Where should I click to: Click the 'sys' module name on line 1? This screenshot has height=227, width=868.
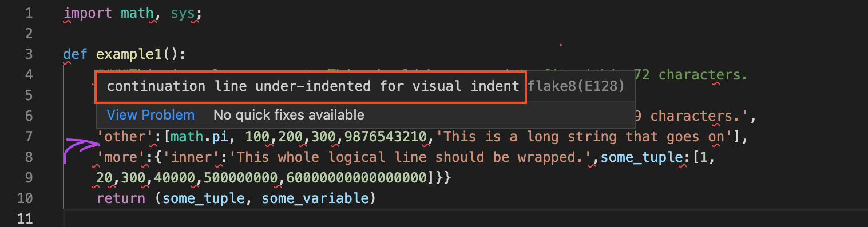pyautogui.click(x=183, y=13)
